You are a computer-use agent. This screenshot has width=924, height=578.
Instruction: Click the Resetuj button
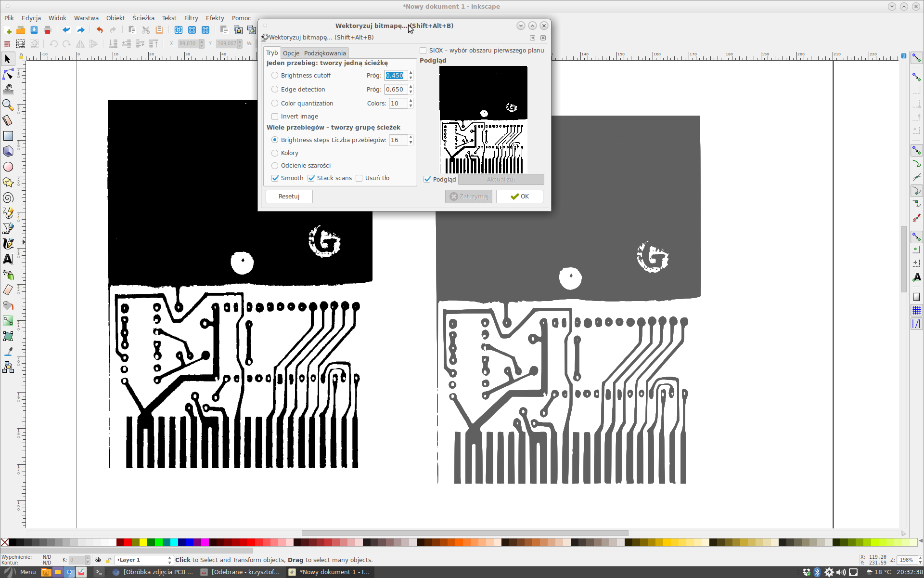click(289, 197)
